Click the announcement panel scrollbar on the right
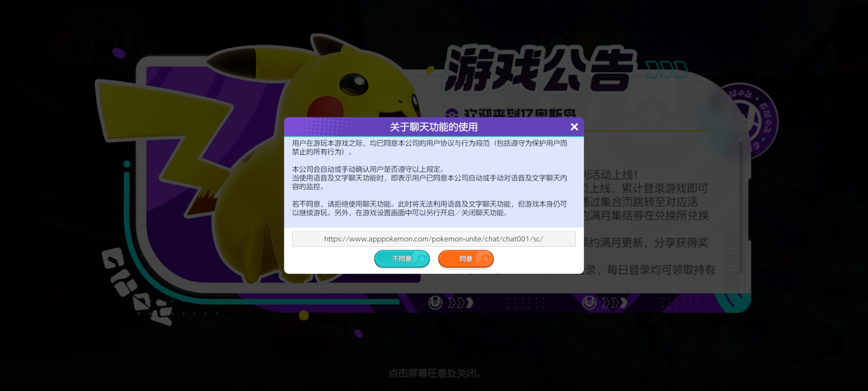This screenshot has width=868, height=391. pos(741,206)
